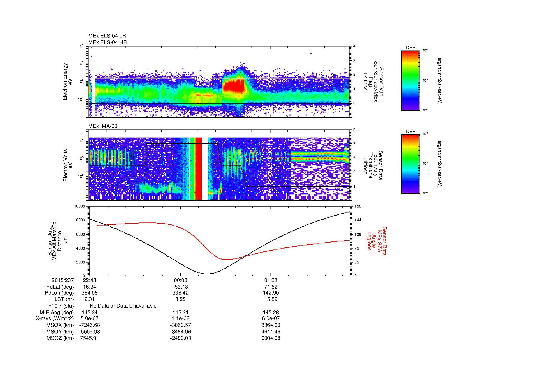
Task: Click the 'No Data or Data Unavailable' message
Action: 123,306
